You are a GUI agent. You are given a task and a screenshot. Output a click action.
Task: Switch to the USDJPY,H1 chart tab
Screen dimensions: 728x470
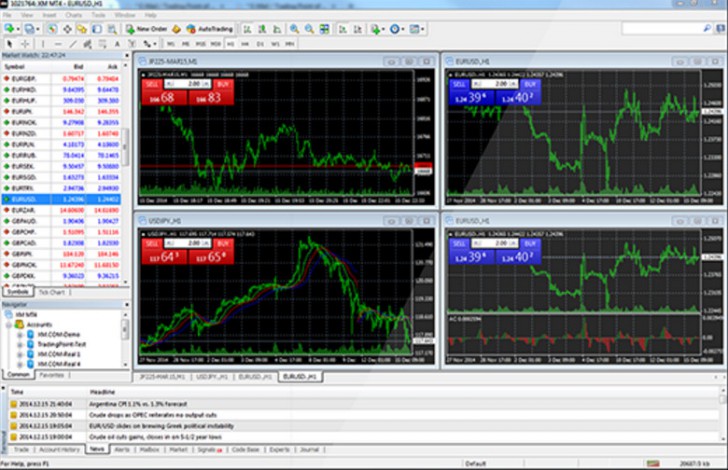212,377
